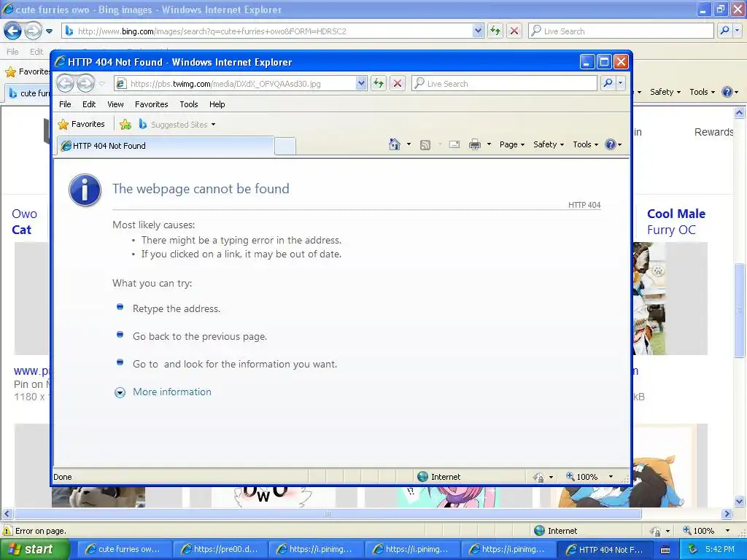Viewport: 747px width, 560px height.
Task: Click Print icon in 404 window toolbar
Action: click(475, 144)
